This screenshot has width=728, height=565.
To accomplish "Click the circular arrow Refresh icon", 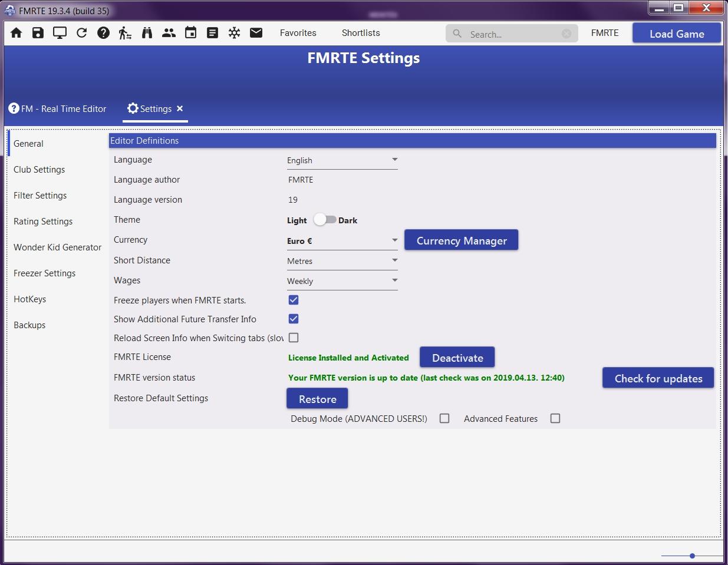I will [x=82, y=33].
